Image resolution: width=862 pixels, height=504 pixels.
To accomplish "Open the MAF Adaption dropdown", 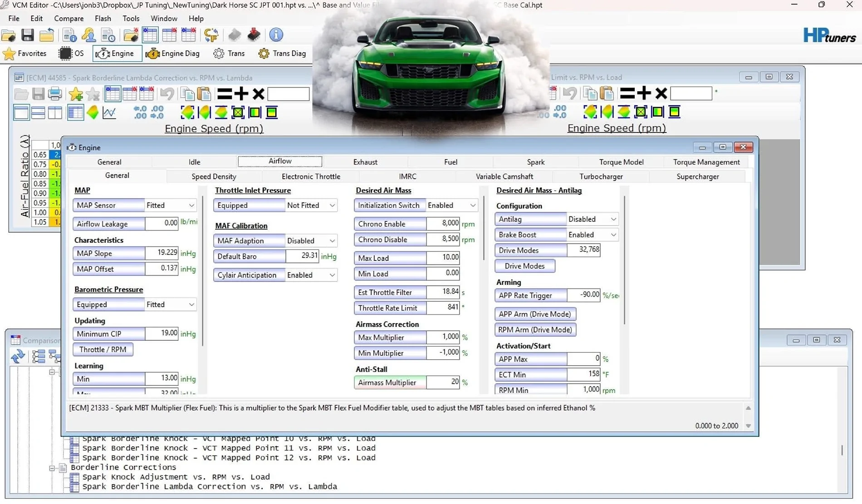I will (311, 241).
